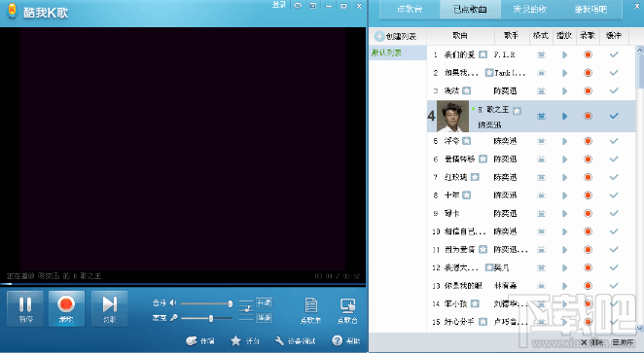
Task: Click the 登录 login link
Action: pos(279,5)
